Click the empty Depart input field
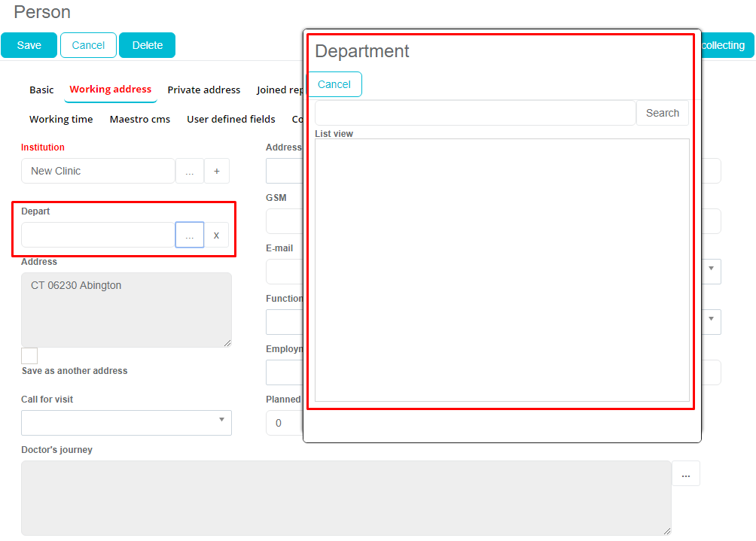The image size is (756, 541). coord(98,235)
